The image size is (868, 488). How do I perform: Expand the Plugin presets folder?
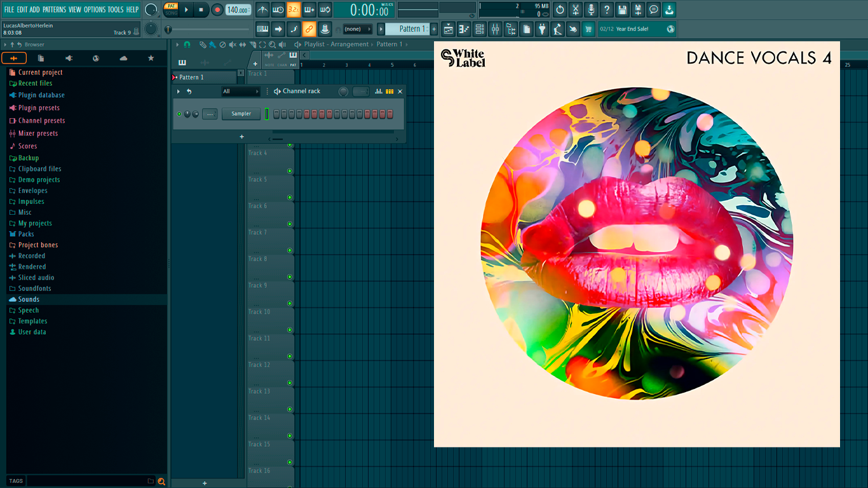[x=39, y=108]
